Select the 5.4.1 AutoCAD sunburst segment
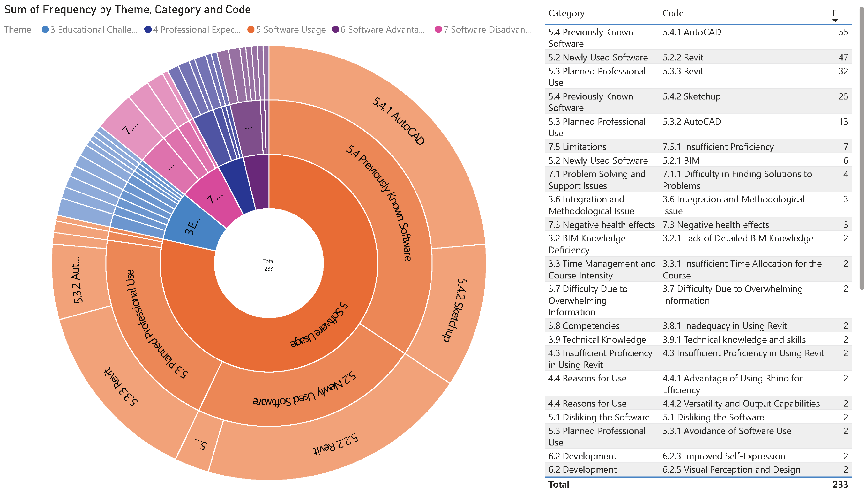This screenshot has height=492, width=868. 399,122
